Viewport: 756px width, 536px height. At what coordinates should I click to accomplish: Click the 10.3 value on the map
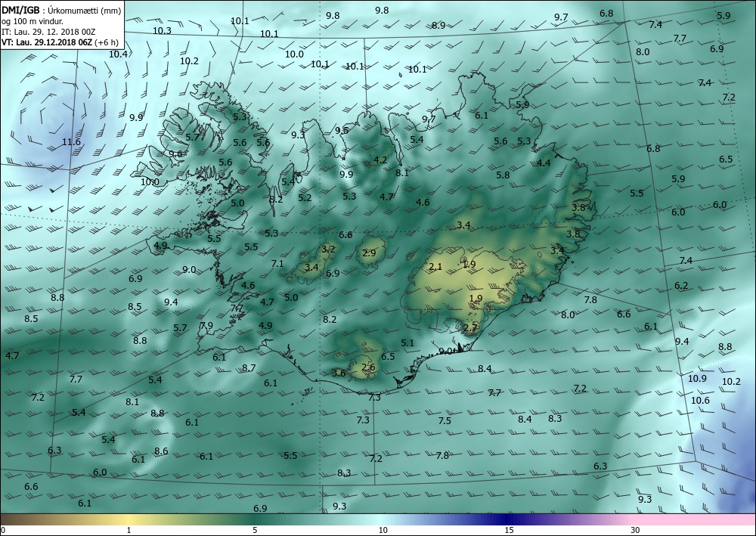click(162, 30)
